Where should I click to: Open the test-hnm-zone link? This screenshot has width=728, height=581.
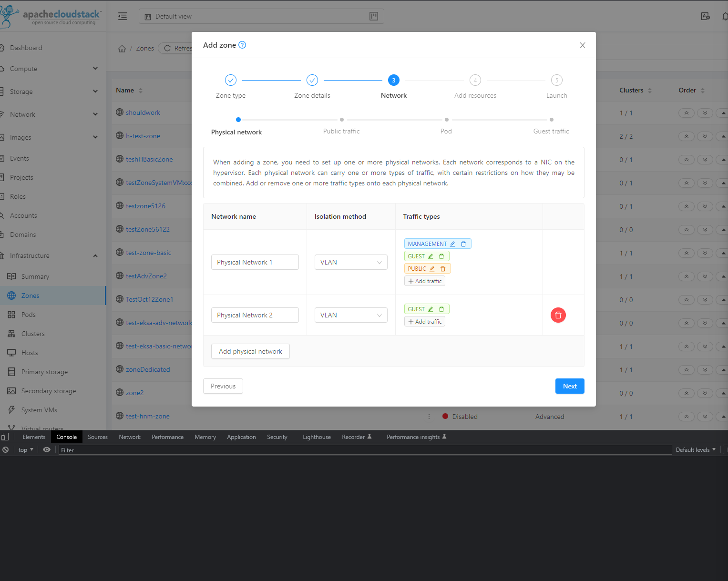[x=148, y=416]
